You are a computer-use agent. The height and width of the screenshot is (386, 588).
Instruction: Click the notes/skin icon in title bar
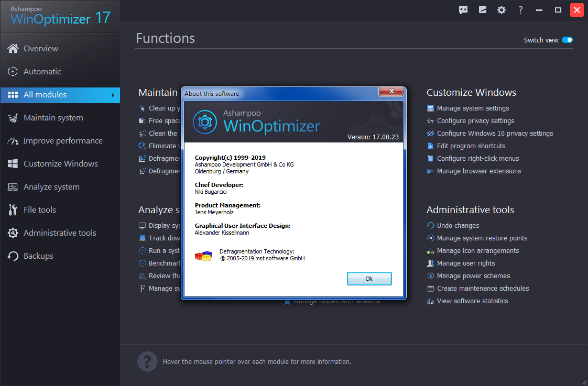[x=483, y=10]
